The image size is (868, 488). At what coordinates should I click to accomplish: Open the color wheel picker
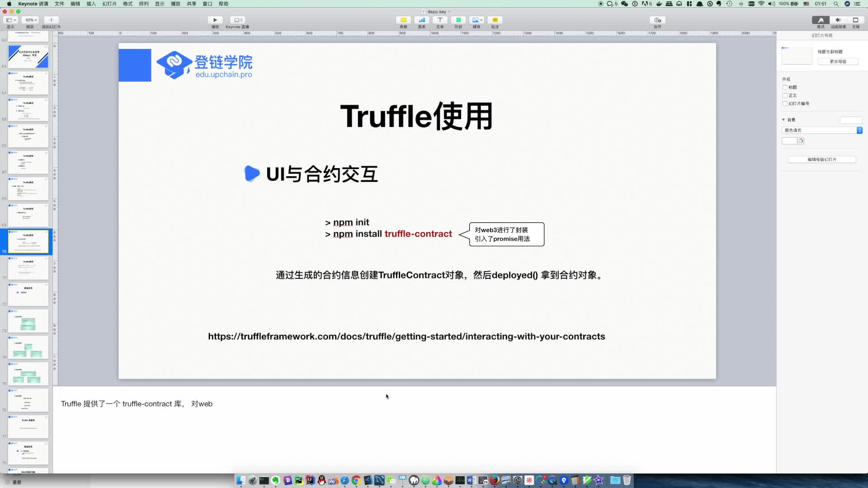point(801,141)
